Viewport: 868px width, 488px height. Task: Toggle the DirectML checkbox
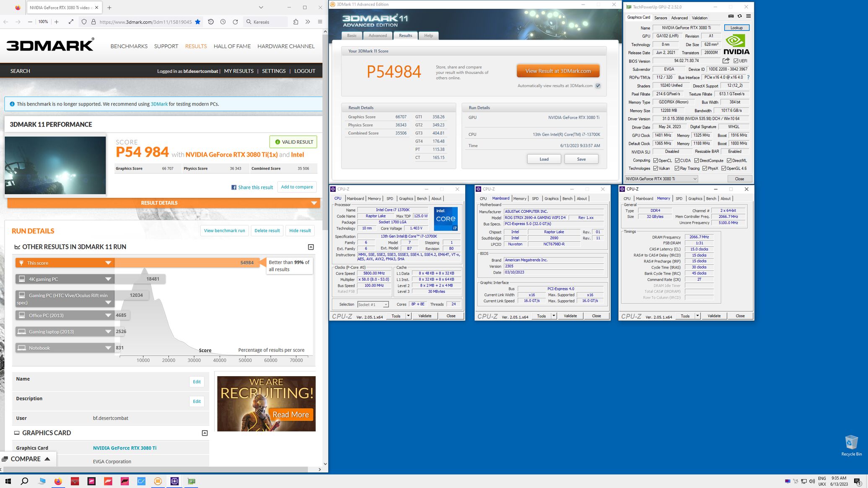(x=729, y=160)
